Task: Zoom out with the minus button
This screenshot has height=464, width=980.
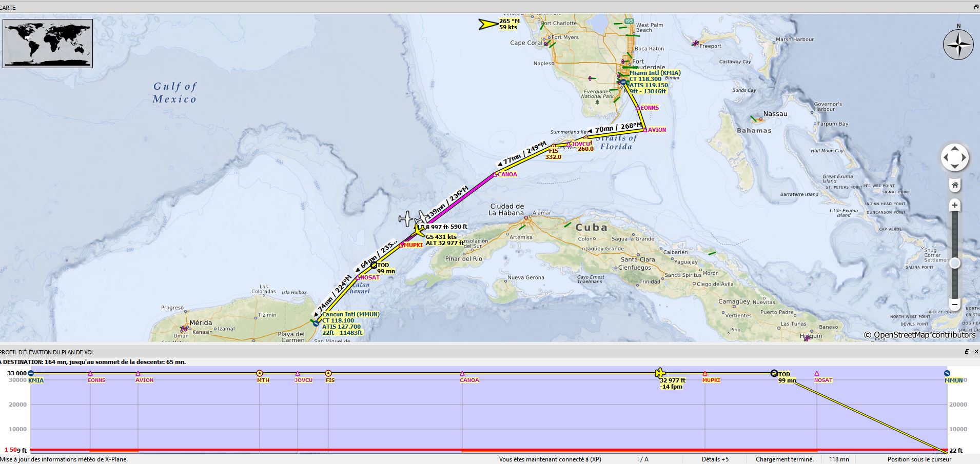Action: point(954,305)
